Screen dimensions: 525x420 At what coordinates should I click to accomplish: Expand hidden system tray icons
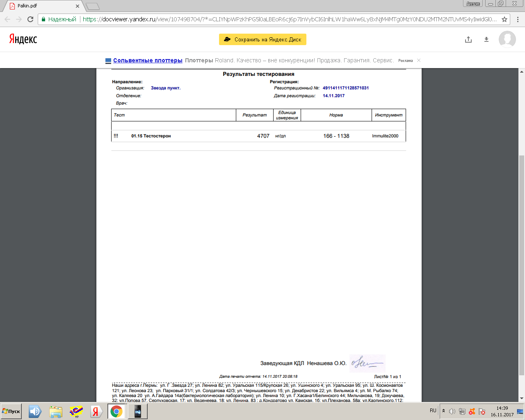(443, 411)
